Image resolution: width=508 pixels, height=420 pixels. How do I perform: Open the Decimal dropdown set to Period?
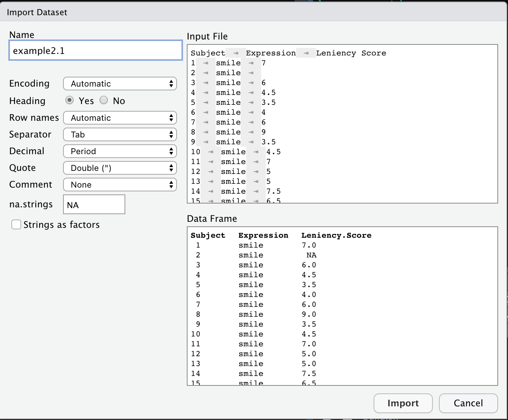[120, 151]
